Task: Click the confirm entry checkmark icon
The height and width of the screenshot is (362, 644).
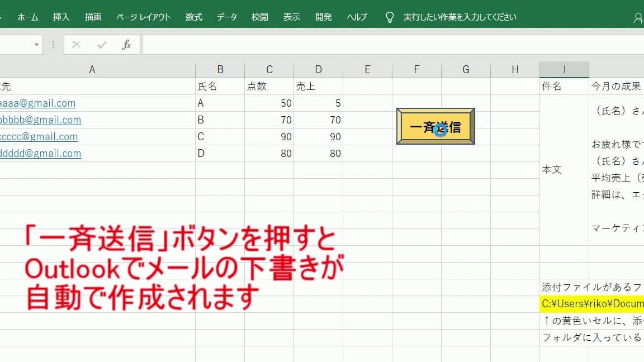Action: [x=101, y=45]
